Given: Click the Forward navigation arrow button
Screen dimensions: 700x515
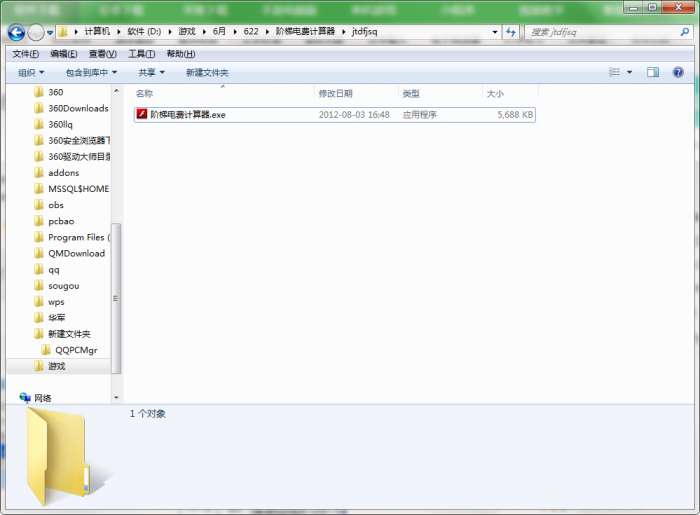Looking at the screenshot, I should tap(36, 32).
